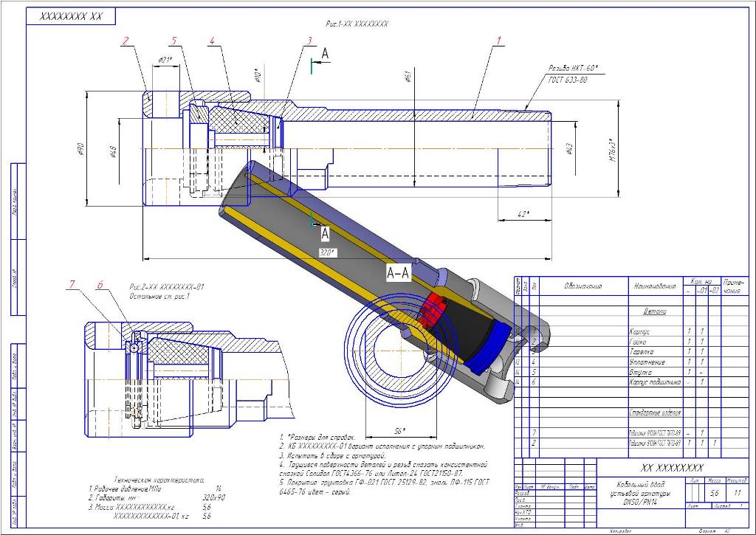Click red position number 5 leader label
The width and height of the screenshot is (756, 535).
tap(174, 41)
